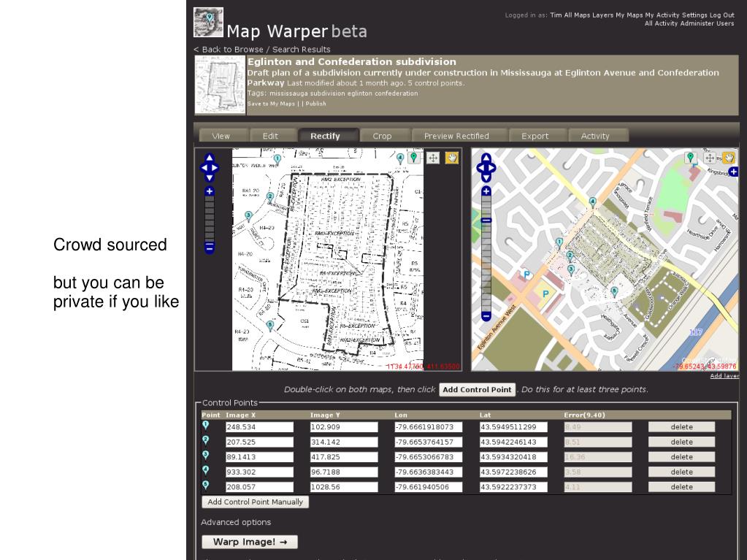747x560 pixels.
Task: Select add-marker tool on scanned image map
Action: [414, 158]
